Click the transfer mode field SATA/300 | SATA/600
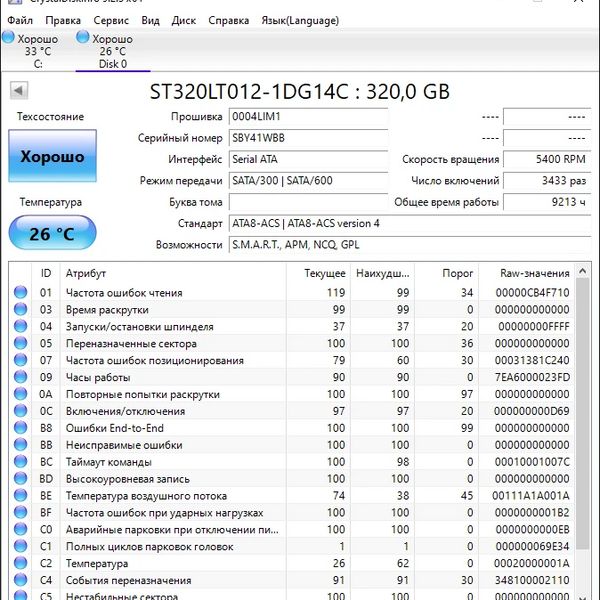600x600 pixels. 308,181
